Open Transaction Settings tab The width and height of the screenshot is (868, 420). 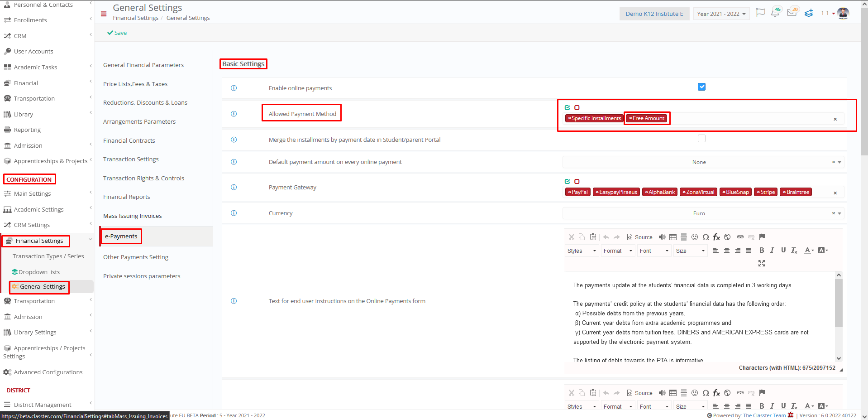pos(131,159)
